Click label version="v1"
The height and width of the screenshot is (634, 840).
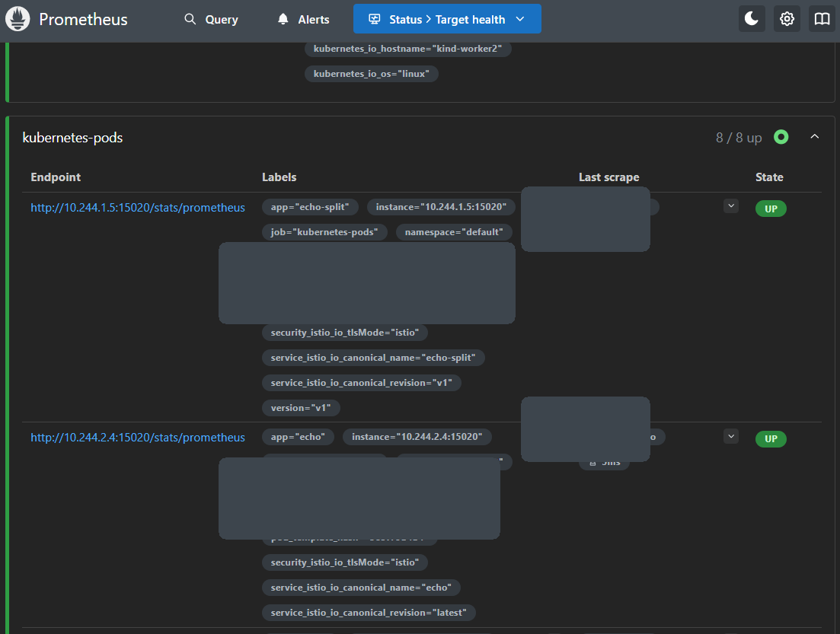click(301, 408)
